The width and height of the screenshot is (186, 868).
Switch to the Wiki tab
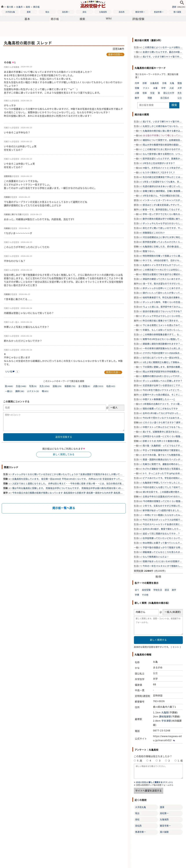coord(109,19)
